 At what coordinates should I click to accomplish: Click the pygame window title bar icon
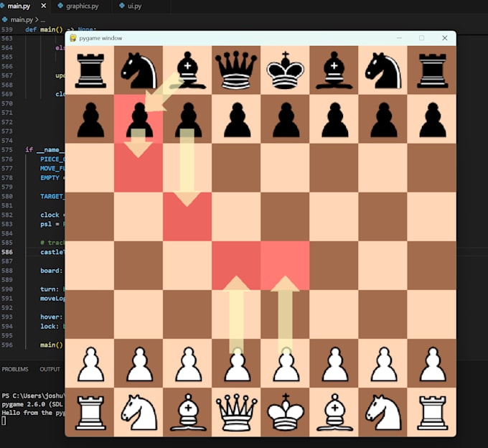point(73,38)
